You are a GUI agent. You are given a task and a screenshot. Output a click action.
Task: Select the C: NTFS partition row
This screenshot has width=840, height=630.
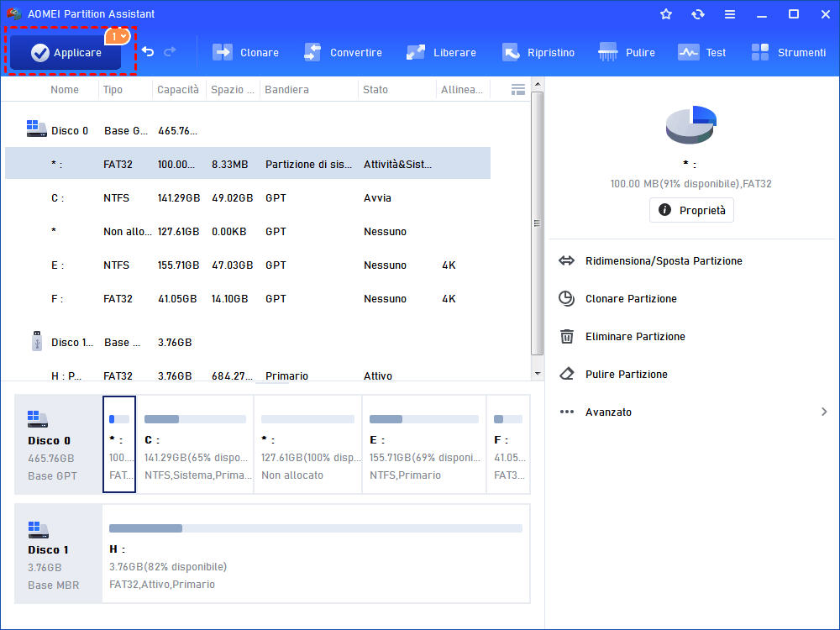(248, 197)
